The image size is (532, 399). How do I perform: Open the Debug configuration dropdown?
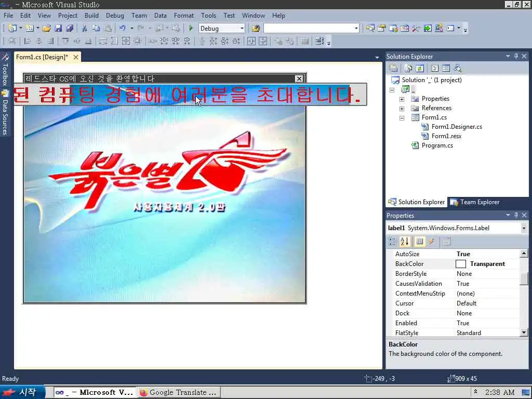pos(242,29)
